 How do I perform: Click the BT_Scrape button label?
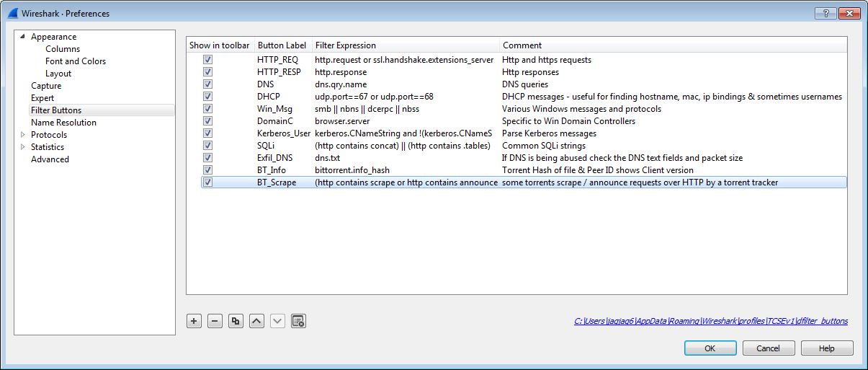tap(277, 182)
